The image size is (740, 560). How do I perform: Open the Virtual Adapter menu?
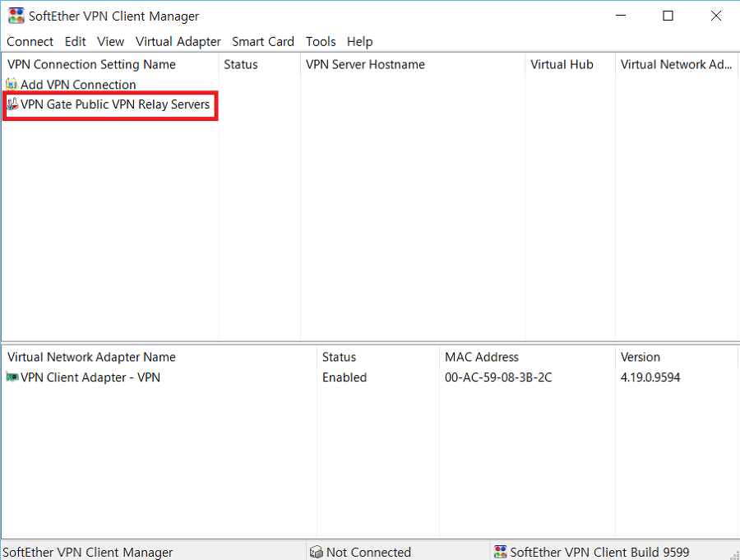pos(178,42)
